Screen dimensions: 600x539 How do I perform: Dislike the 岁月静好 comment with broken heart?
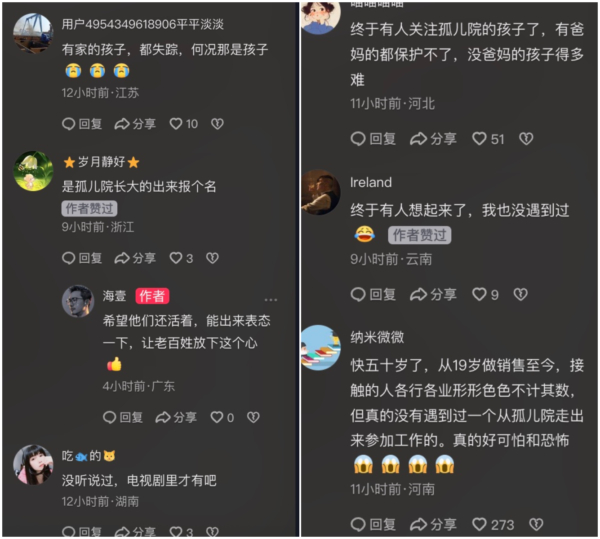coord(212,258)
